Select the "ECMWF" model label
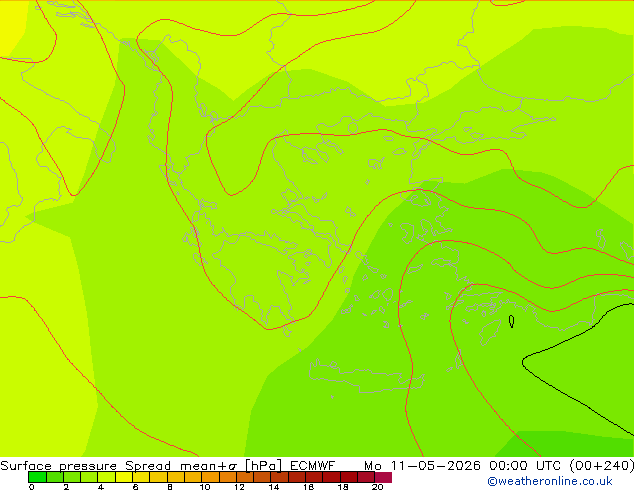 point(313,466)
